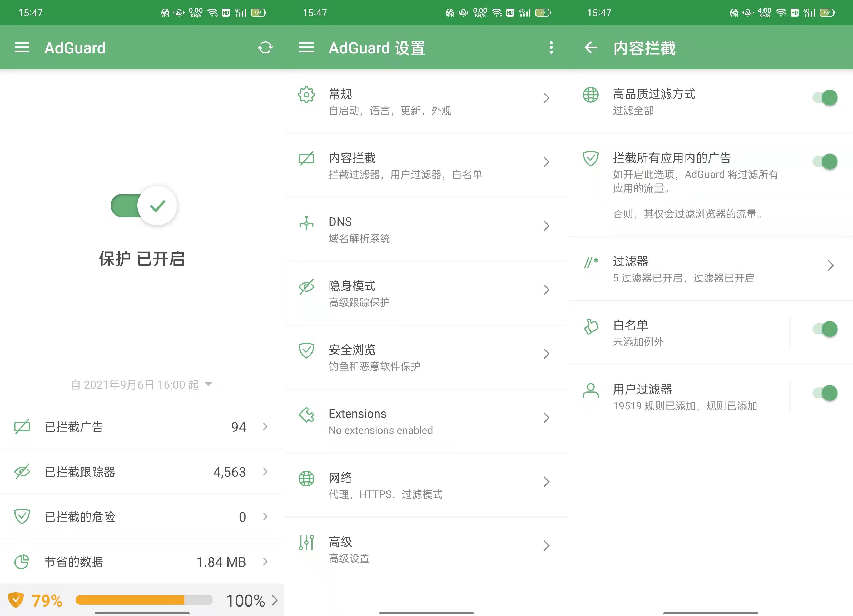This screenshot has height=616, width=853.
Task: Toggle main protection switch off
Action: click(x=144, y=205)
